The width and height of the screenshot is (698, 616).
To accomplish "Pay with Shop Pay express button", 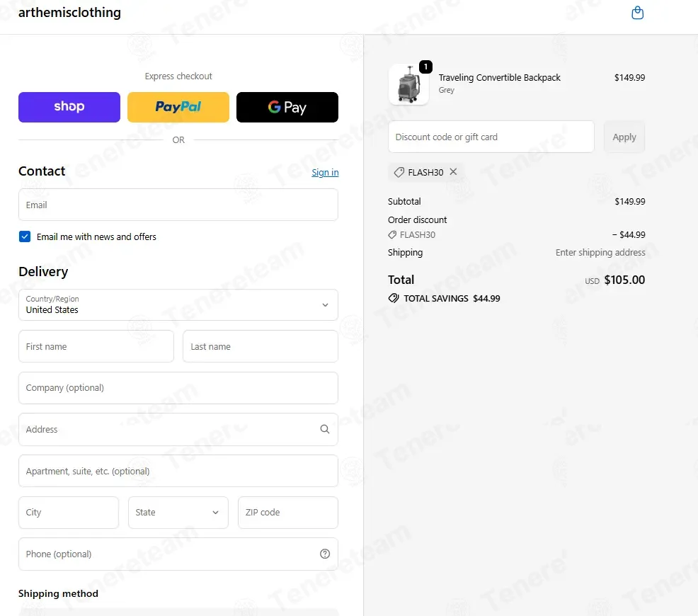I will [69, 107].
